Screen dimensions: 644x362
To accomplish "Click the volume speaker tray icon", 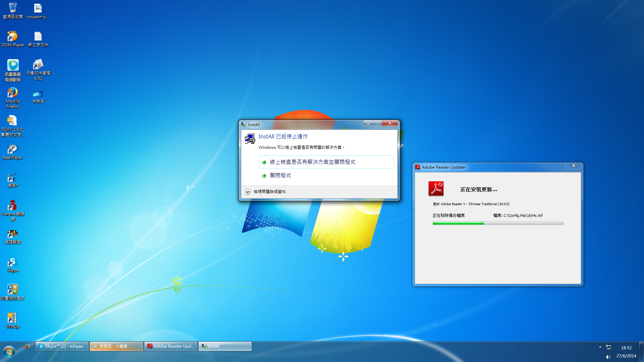I will click(x=608, y=357).
